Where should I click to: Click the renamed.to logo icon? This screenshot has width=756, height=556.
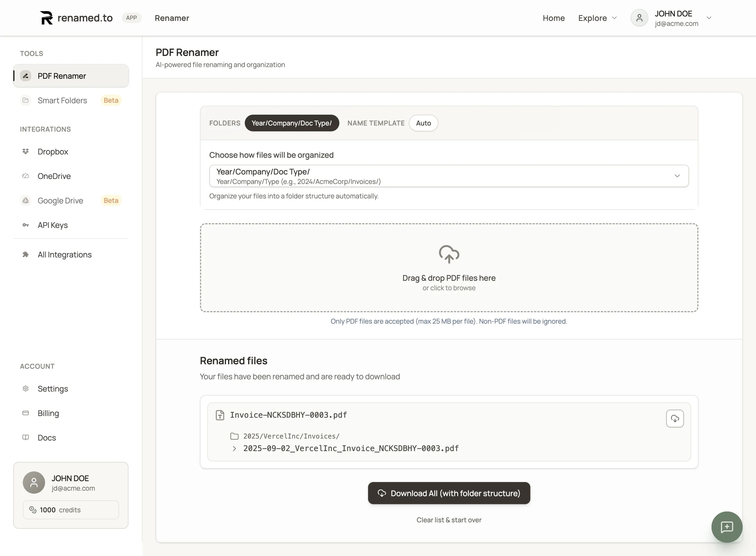click(46, 18)
